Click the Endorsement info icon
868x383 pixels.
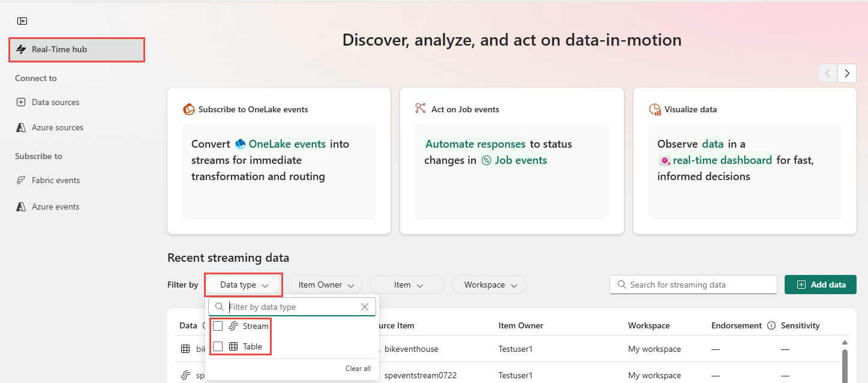(770, 325)
